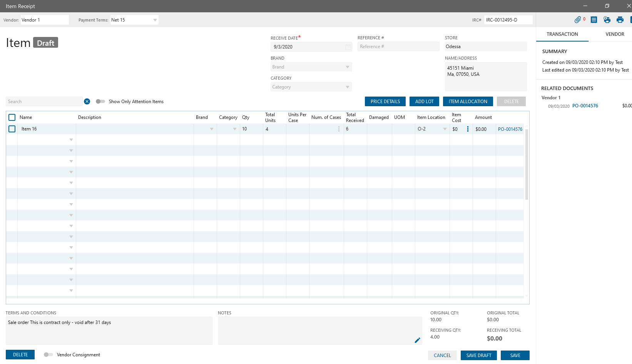Edit notes with the pencil icon
This screenshot has width=632, height=364.
(x=417, y=340)
